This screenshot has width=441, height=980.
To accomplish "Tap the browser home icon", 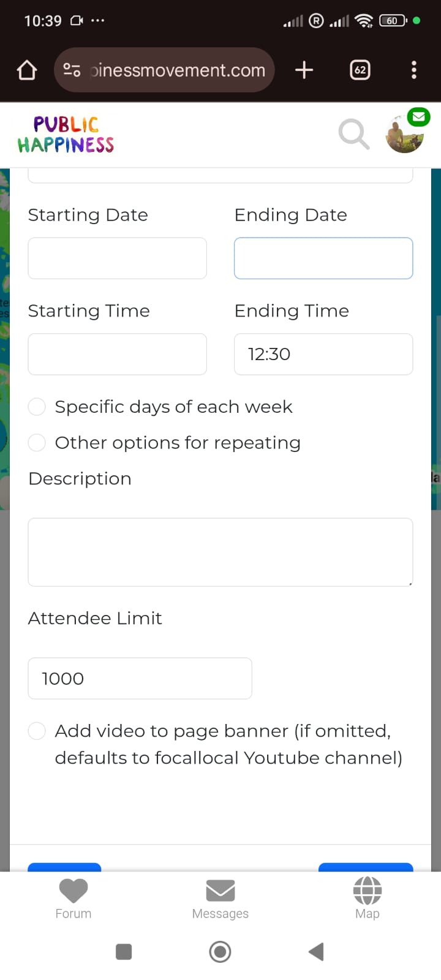I will pos(27,70).
